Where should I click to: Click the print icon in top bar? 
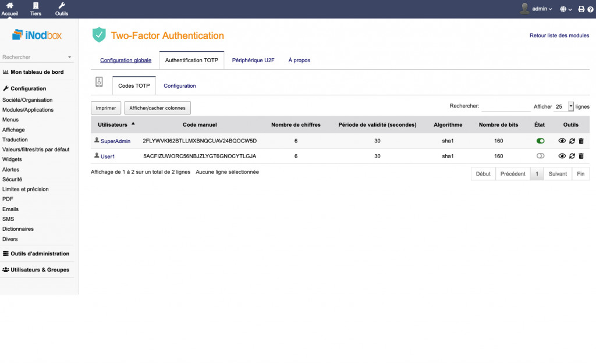pos(581,9)
